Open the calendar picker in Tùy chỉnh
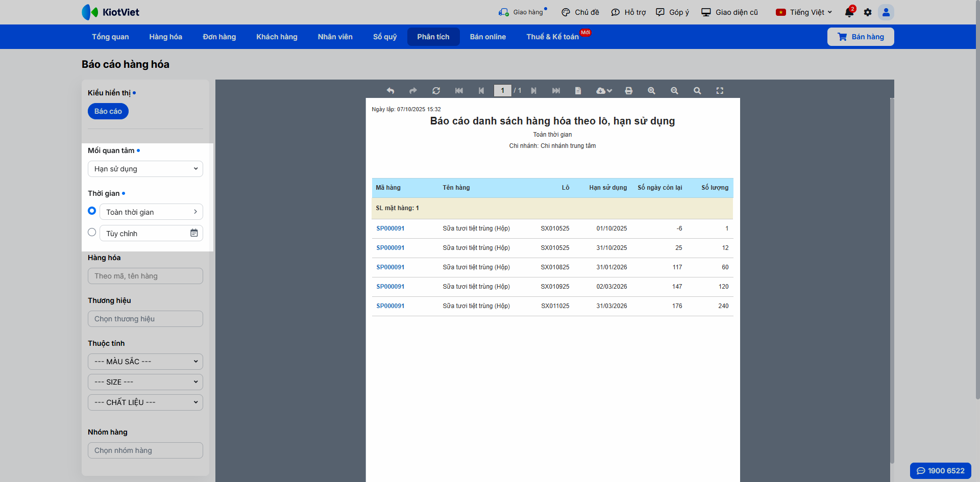This screenshot has height=482, width=980. (194, 233)
